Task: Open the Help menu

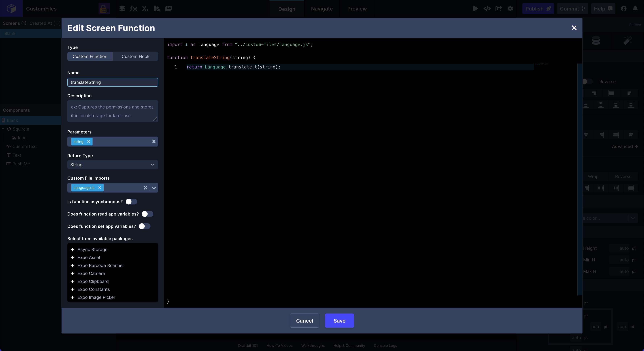Action: point(603,9)
